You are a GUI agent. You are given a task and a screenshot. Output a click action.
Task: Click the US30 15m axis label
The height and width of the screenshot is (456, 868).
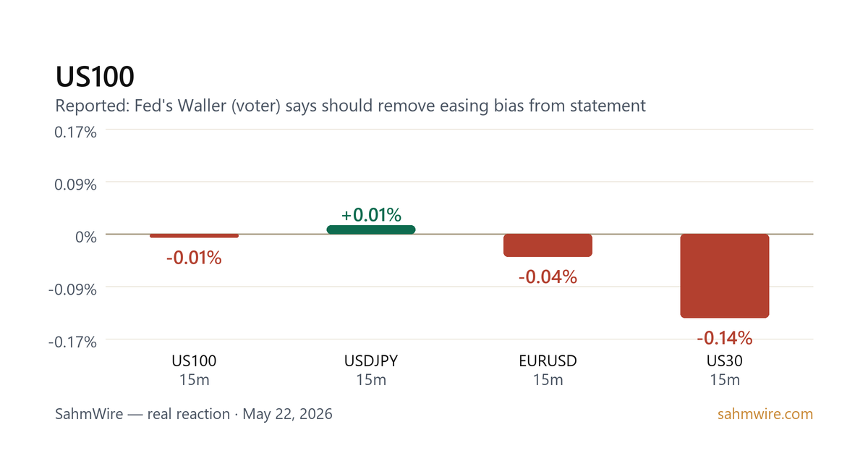[x=725, y=370]
